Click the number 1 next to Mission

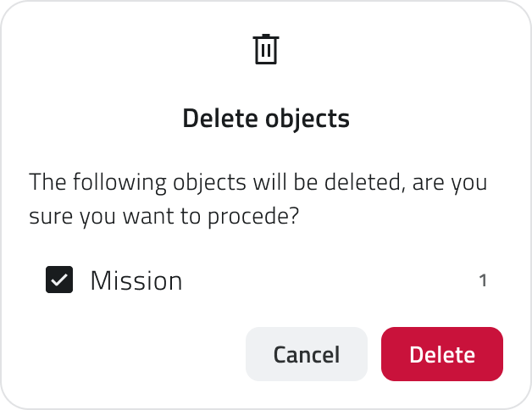tap(483, 280)
